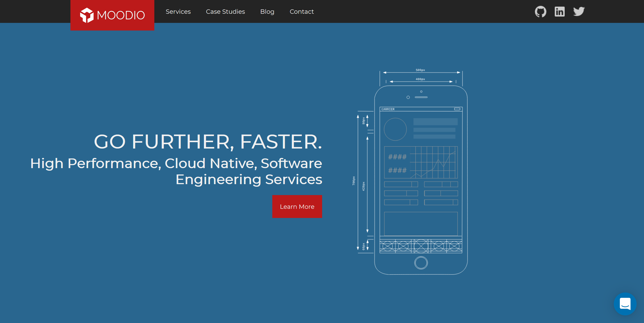Open the Services menu item

[x=178, y=12]
